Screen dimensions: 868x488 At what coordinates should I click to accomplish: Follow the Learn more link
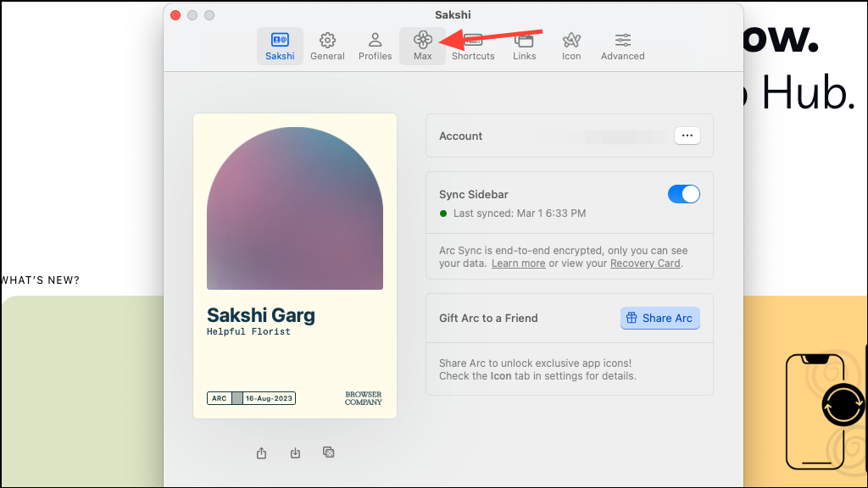click(x=518, y=263)
